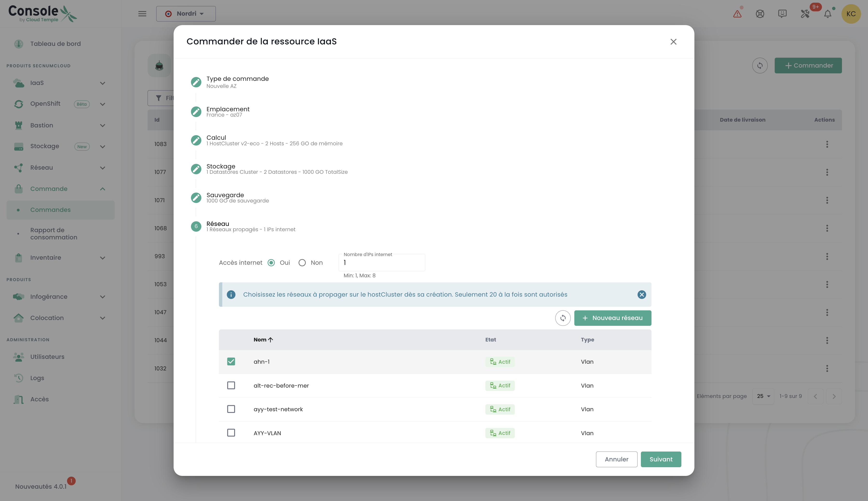This screenshot has height=501, width=868.
Task: Select the Non radio for Accès internet
Action: [x=302, y=263]
